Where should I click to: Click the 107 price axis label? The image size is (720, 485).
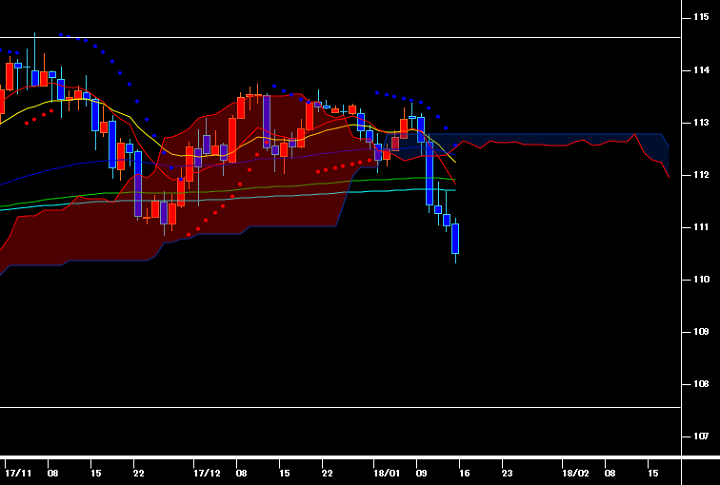tap(701, 436)
